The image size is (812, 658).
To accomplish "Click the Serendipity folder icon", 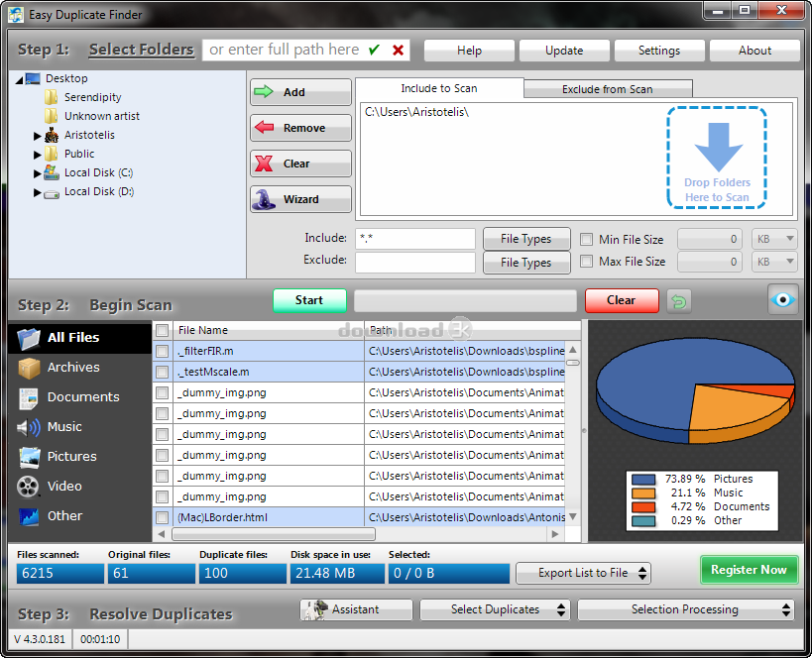I will pyautogui.click(x=51, y=97).
